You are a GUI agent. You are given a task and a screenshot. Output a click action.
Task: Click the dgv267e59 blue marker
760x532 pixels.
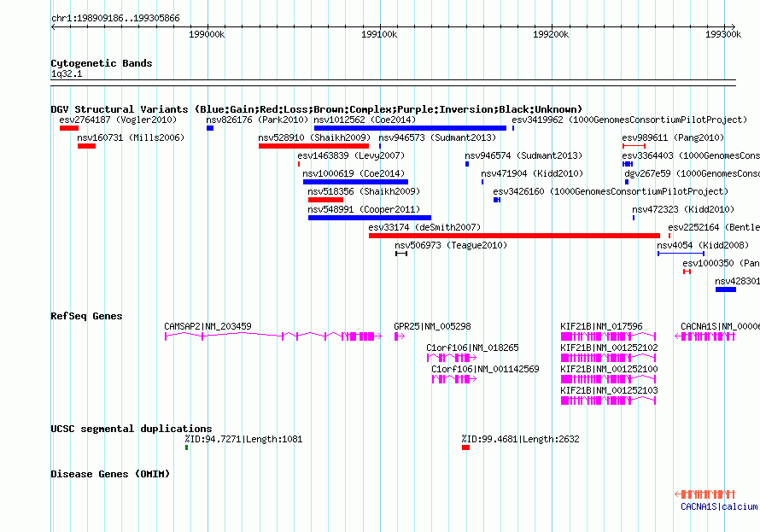pyautogui.click(x=627, y=182)
